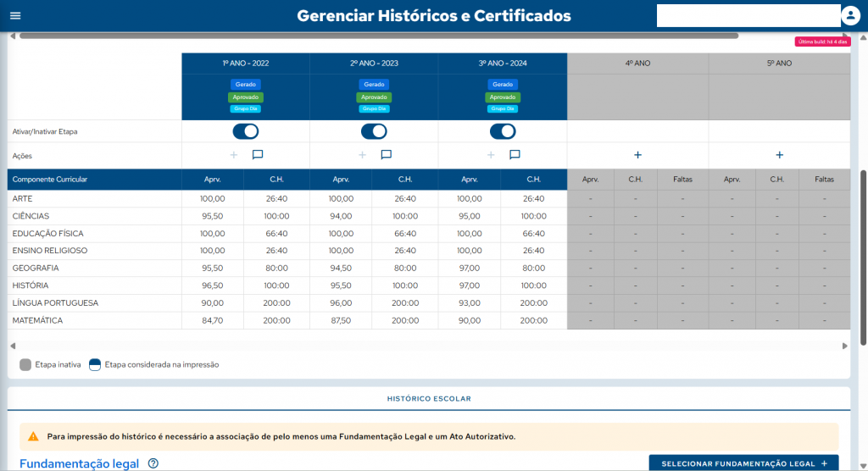Toggle off the 2º ANO - 2023 stage
Image resolution: width=868 pixels, height=471 pixels.
[x=374, y=131]
